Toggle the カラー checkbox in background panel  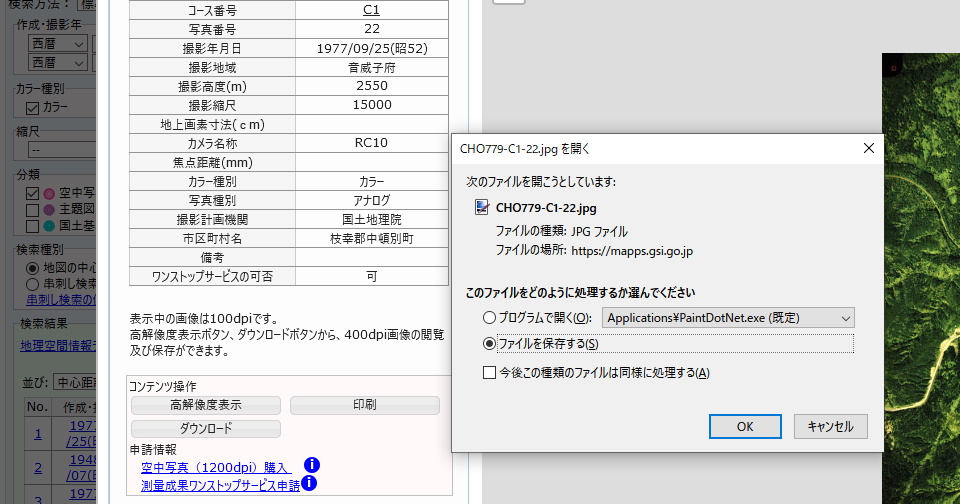[x=32, y=108]
